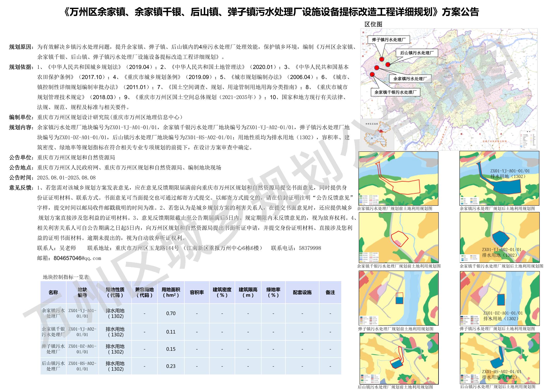
Task: Click the 绿地率（%） column header
Action: (273, 292)
